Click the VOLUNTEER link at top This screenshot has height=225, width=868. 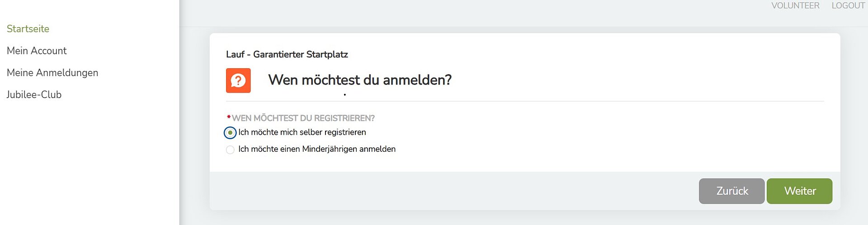[x=795, y=6]
